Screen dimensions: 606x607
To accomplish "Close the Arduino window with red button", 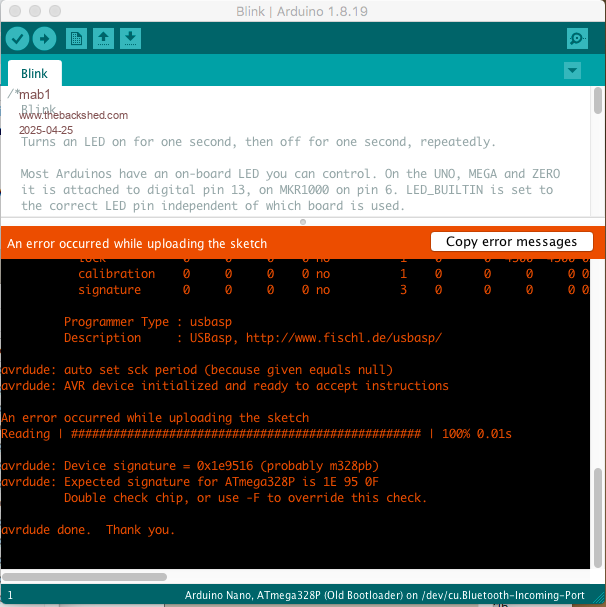I will [x=13, y=9].
